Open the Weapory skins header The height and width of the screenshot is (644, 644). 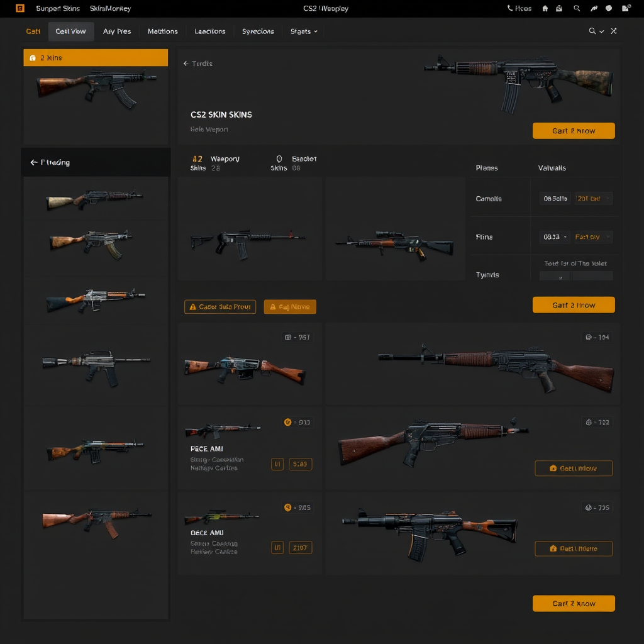pyautogui.click(x=216, y=163)
